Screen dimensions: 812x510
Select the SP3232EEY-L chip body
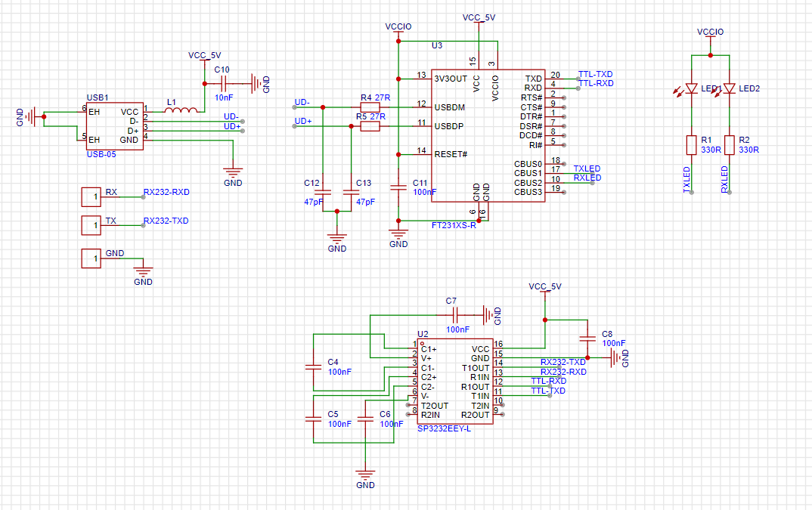tap(455, 382)
